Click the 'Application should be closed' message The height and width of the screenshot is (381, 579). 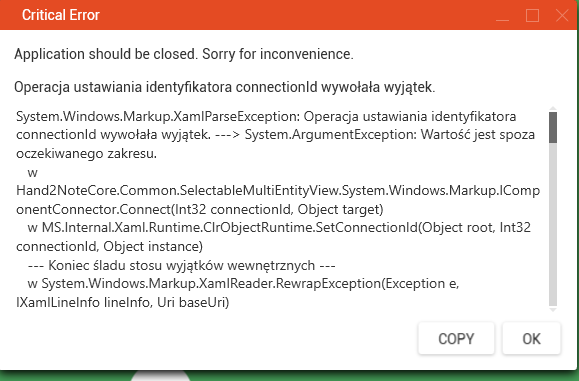pyautogui.click(x=184, y=54)
